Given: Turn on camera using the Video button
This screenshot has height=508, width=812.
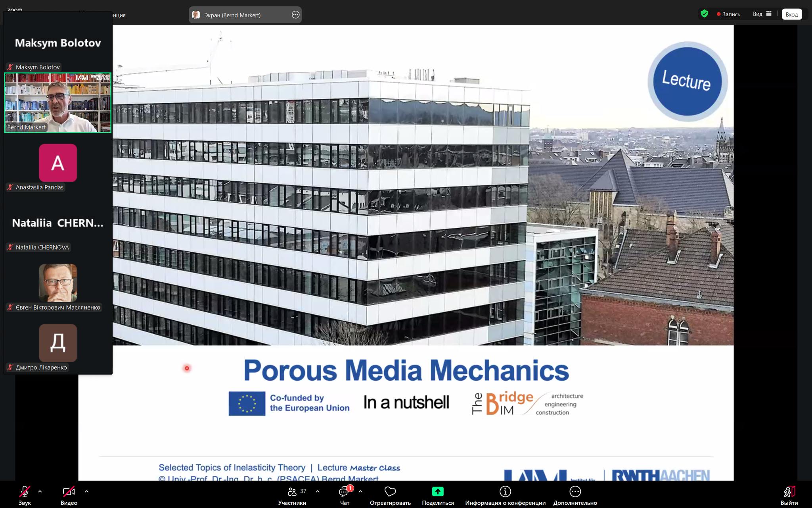Looking at the screenshot, I should pos(69,492).
